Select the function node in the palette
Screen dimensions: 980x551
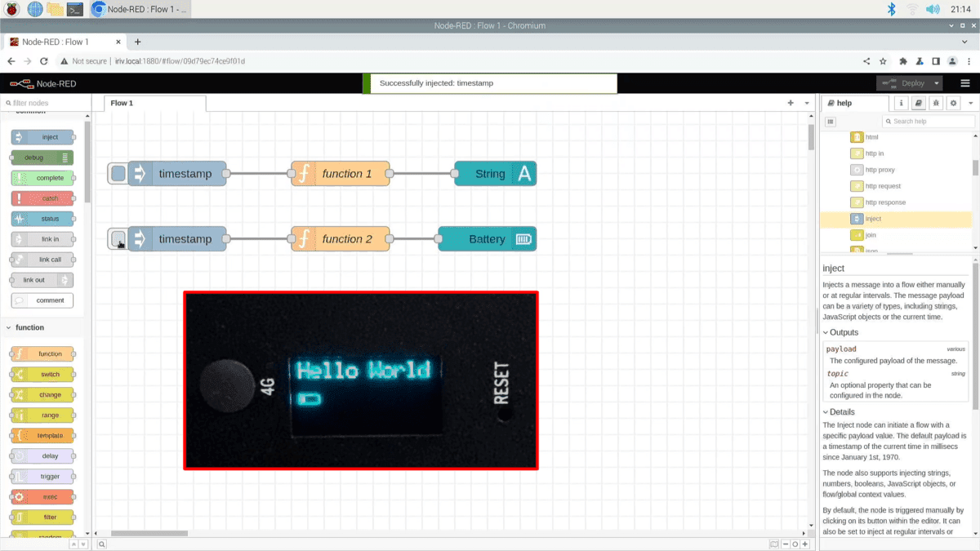pos(42,353)
